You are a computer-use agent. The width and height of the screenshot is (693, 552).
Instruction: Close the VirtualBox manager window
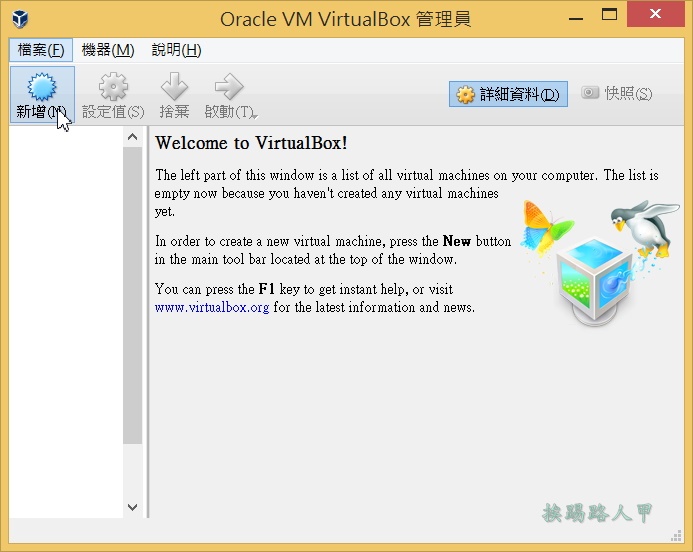(655, 14)
